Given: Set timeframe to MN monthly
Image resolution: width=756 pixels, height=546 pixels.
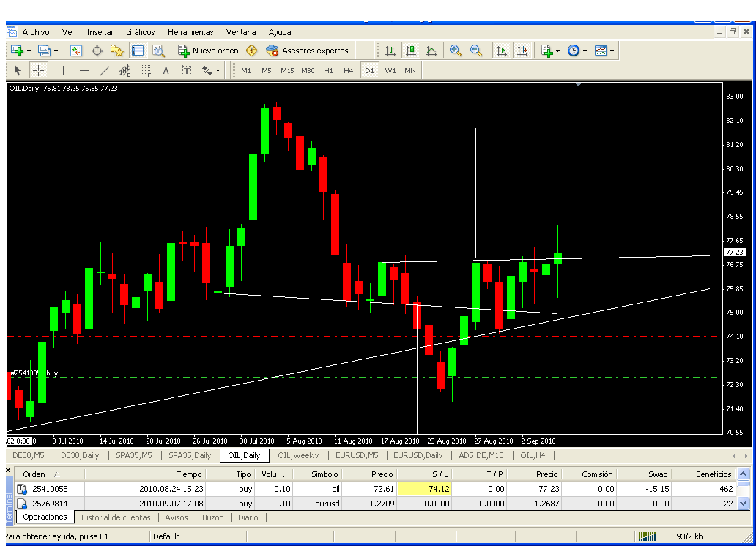Looking at the screenshot, I should (x=410, y=71).
